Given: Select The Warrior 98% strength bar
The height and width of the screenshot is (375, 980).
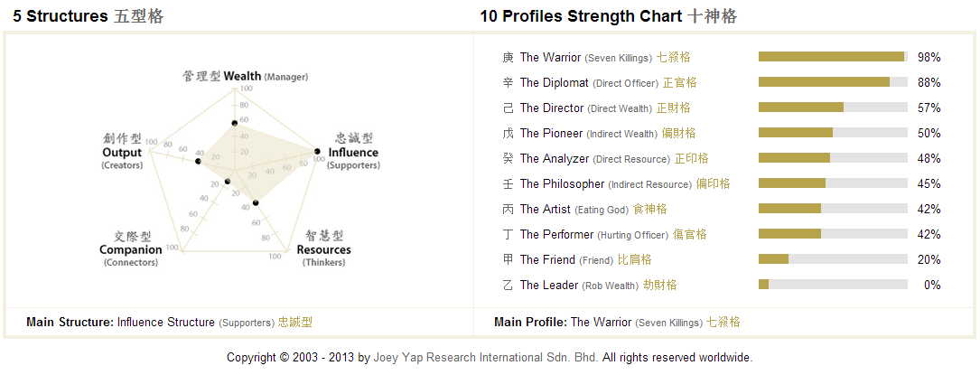Looking at the screenshot, I should tap(833, 57).
